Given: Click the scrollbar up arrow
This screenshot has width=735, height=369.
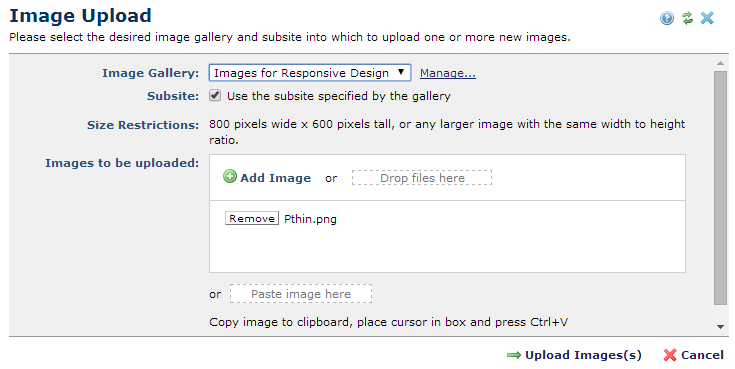Looking at the screenshot, I should 720,63.
